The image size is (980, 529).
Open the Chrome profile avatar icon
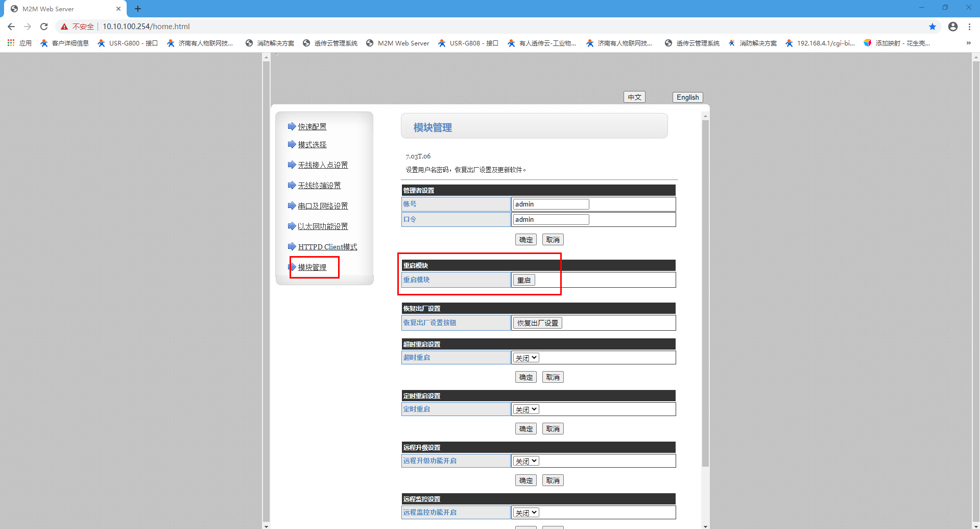952,27
